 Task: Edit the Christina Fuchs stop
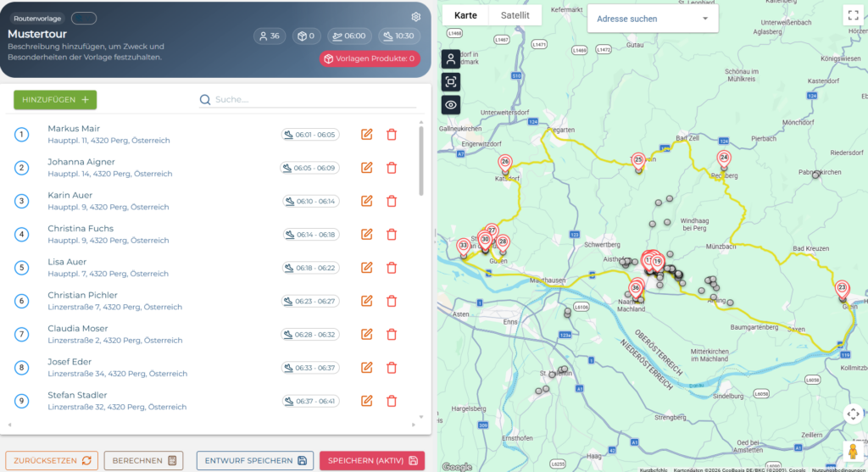(x=366, y=234)
